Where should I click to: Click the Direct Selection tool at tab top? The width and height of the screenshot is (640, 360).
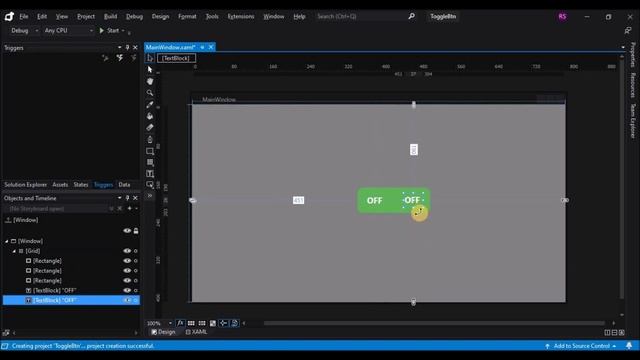[x=150, y=58]
